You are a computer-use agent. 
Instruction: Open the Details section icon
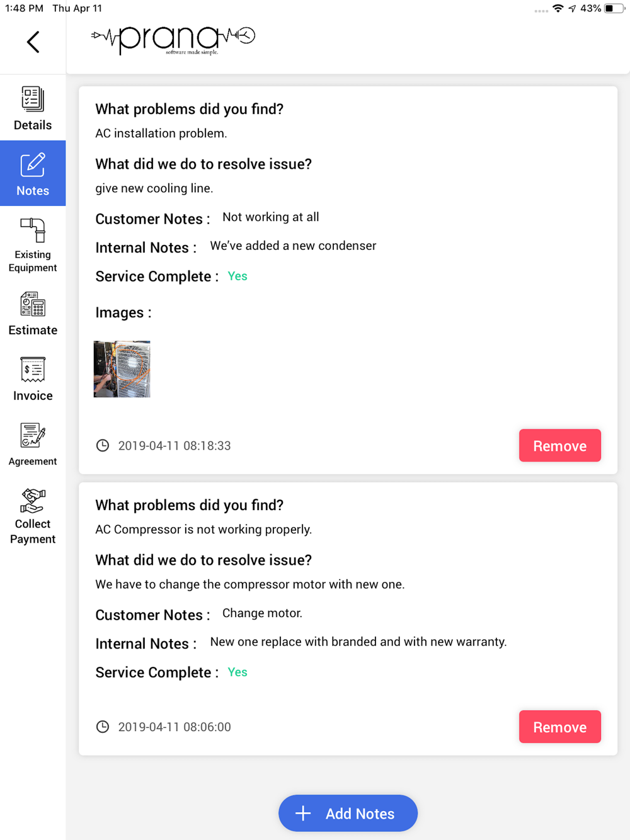pyautogui.click(x=33, y=99)
